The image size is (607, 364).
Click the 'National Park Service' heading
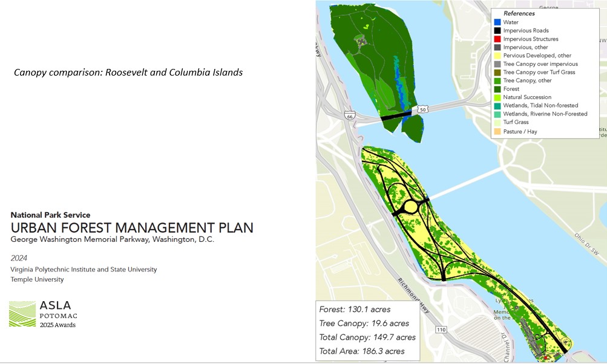pyautogui.click(x=50, y=215)
